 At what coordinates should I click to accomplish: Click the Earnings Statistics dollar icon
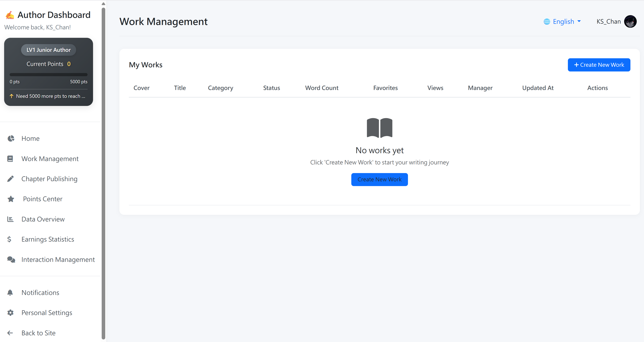9,239
